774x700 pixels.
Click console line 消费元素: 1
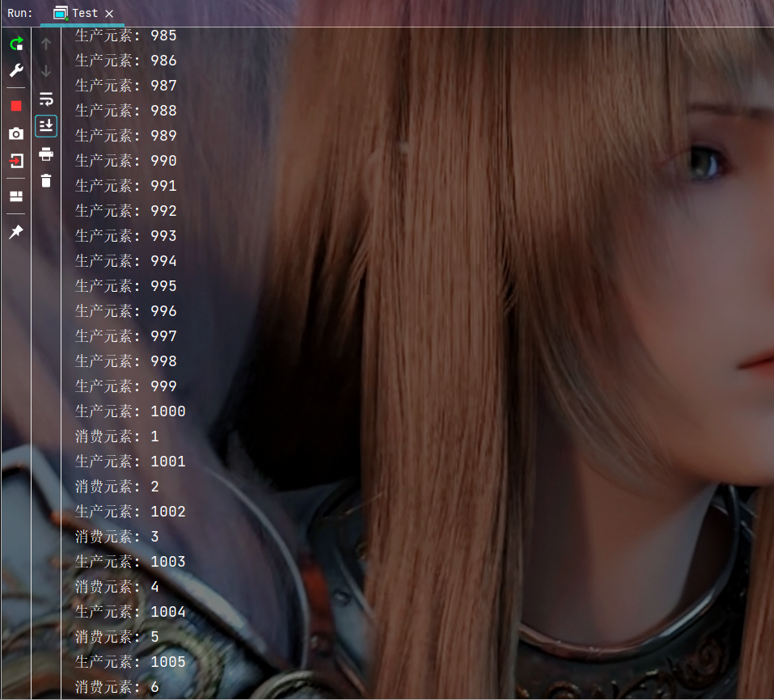[117, 436]
